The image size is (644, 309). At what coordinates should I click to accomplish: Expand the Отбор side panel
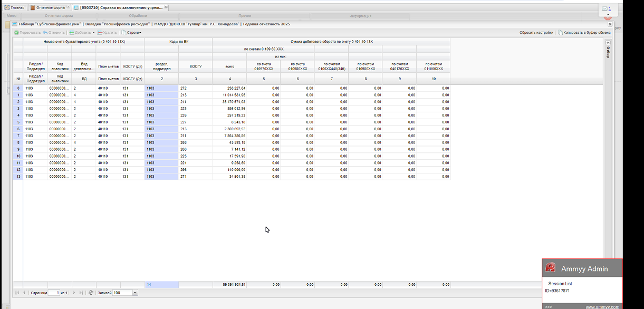click(x=608, y=43)
